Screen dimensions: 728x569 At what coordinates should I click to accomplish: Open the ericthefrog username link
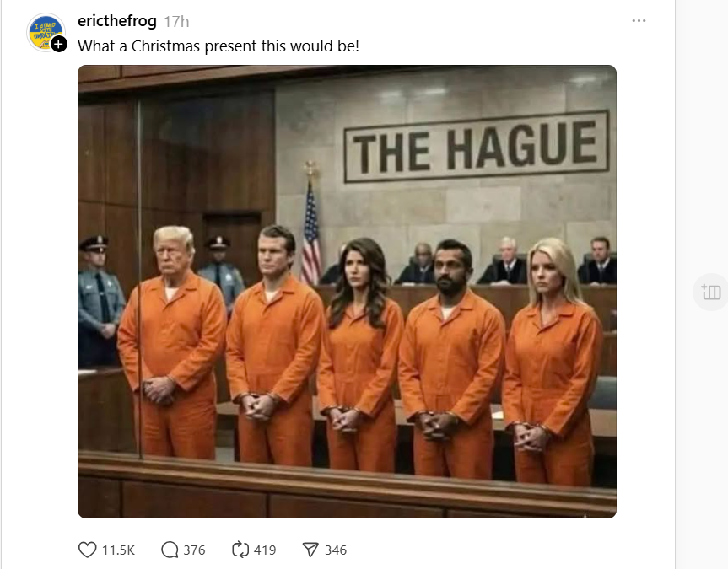(117, 21)
